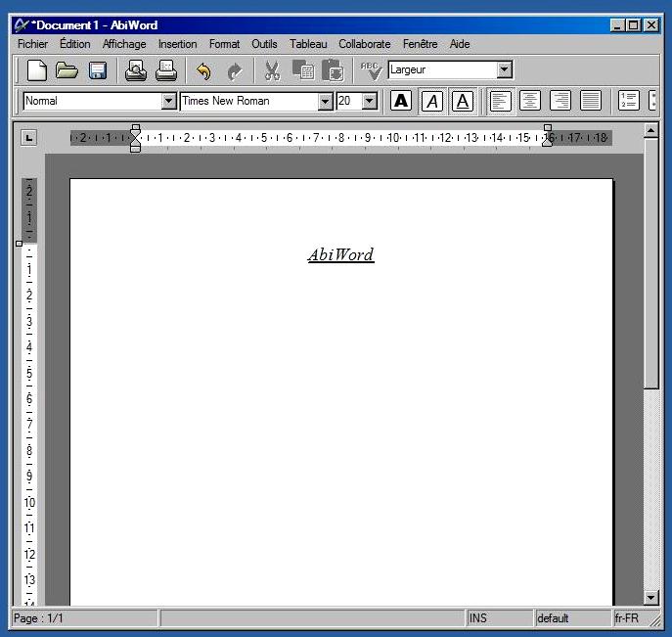Copy selection with the copy icon
The height and width of the screenshot is (637, 672).
303,69
